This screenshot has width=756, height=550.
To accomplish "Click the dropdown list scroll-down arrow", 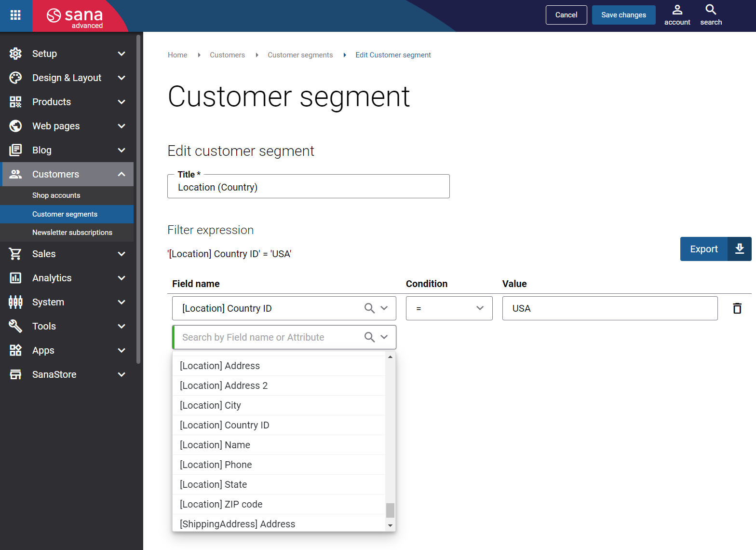I will (x=390, y=525).
